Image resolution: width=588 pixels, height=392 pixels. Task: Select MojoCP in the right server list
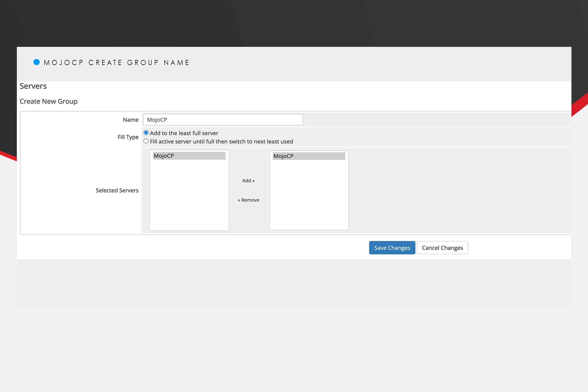click(309, 156)
